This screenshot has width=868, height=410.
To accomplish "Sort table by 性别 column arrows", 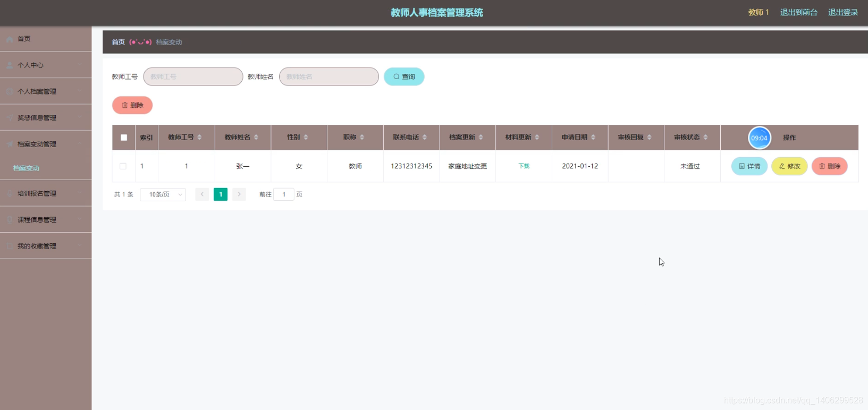I will click(306, 138).
